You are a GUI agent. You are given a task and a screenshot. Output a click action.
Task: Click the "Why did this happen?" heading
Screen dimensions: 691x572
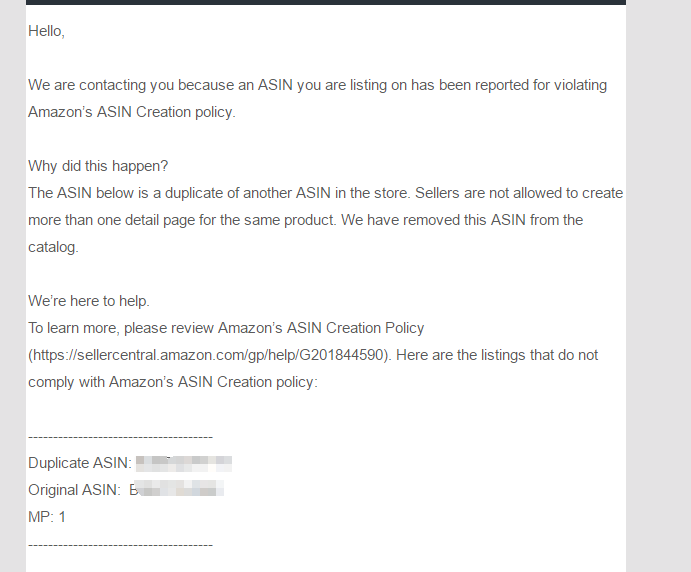[x=98, y=166]
